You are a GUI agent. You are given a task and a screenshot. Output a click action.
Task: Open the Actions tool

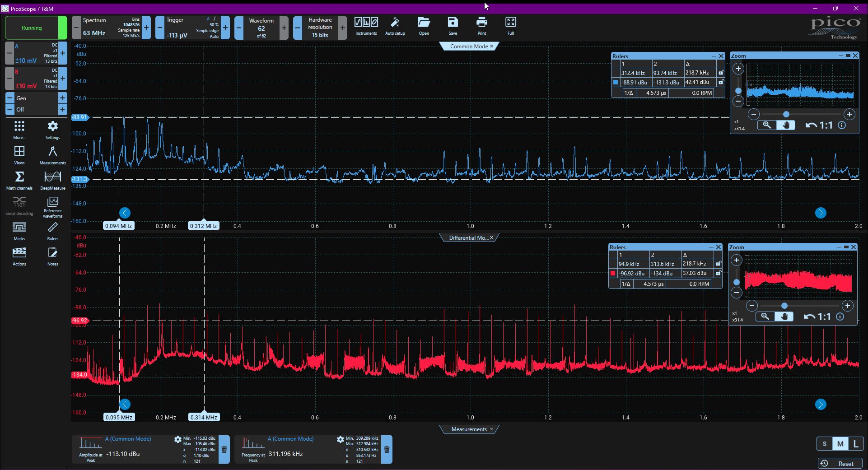(x=19, y=256)
